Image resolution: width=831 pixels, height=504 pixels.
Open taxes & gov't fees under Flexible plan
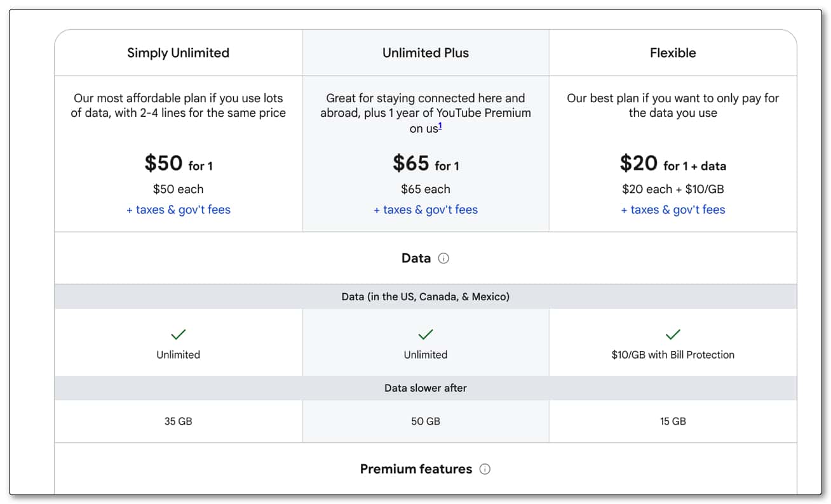(673, 209)
